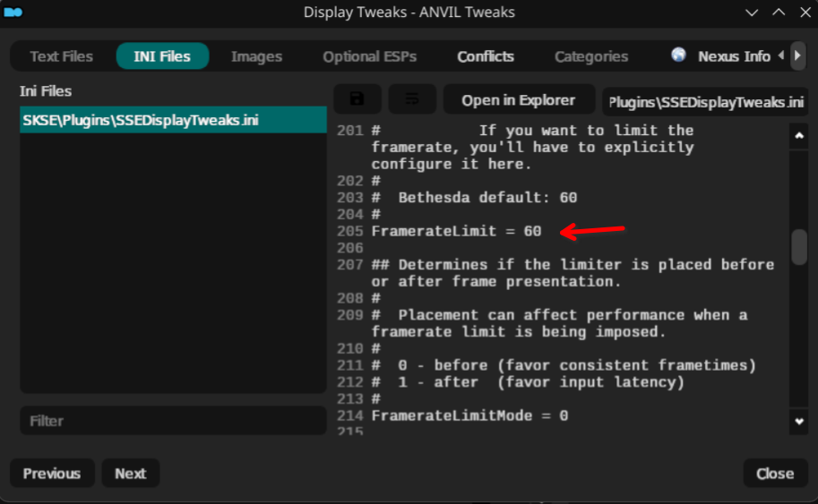The image size is (818, 504).
Task: Select the Optional ESPs tab
Action: click(x=369, y=56)
